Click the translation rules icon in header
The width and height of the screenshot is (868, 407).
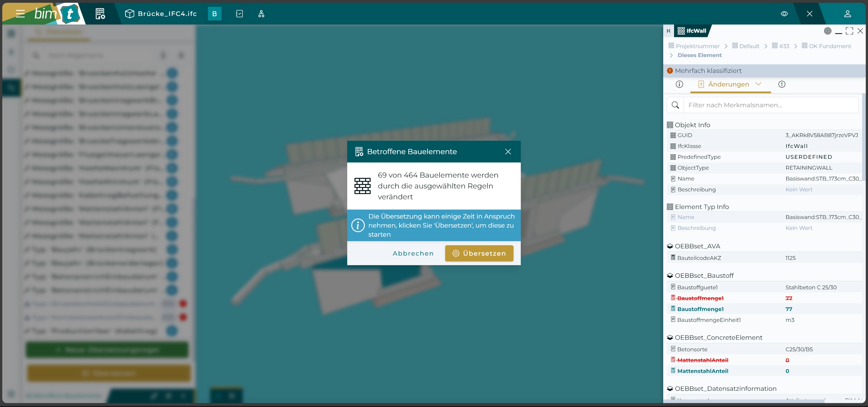click(100, 14)
